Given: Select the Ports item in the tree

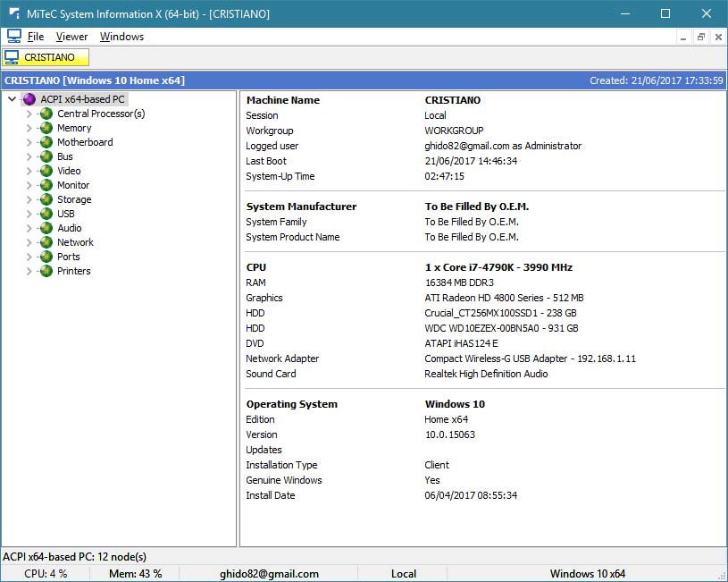Looking at the screenshot, I should coord(69,257).
